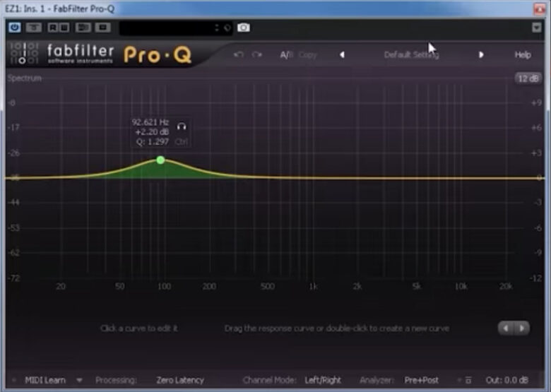Viewport: 551px width, 392px height.
Task: Enable the host Read automation button (R)
Action: tap(53, 28)
